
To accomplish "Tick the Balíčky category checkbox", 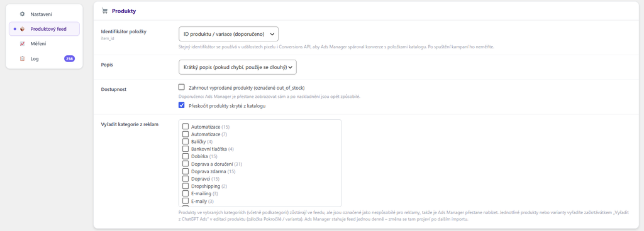I will click(x=186, y=141).
